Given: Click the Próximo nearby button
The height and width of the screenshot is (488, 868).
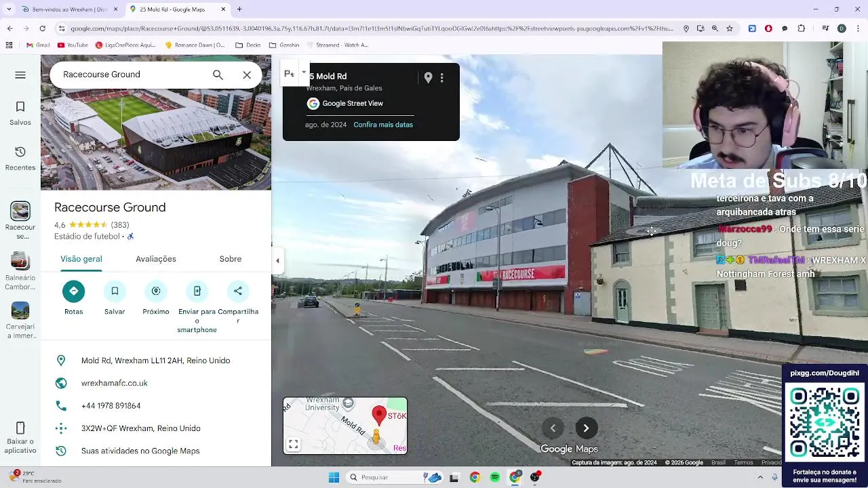Looking at the screenshot, I should [156, 291].
